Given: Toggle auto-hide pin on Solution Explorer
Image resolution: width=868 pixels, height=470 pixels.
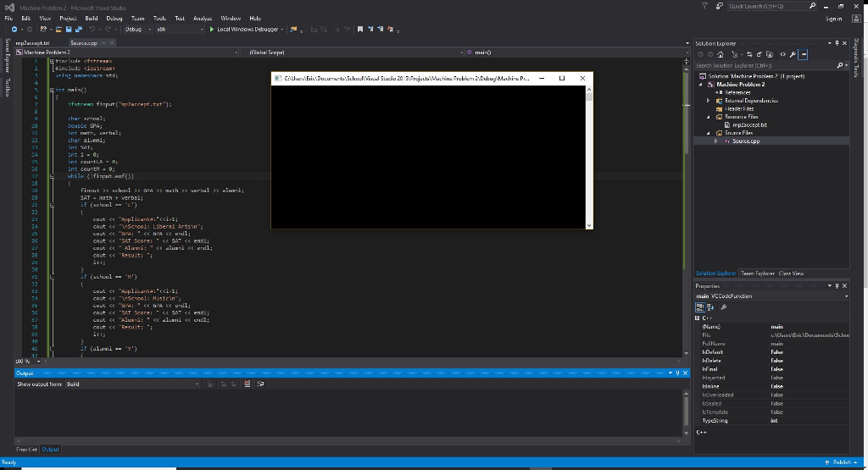Looking at the screenshot, I should point(837,43).
